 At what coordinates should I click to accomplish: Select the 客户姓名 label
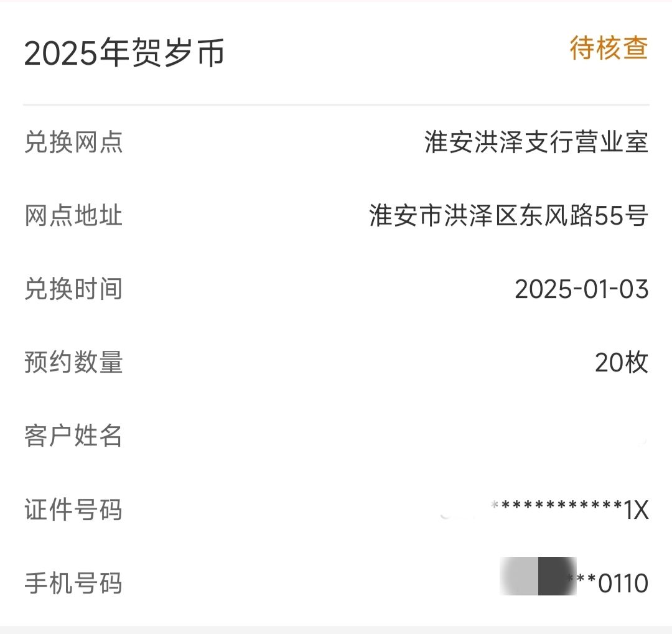pos(73,436)
